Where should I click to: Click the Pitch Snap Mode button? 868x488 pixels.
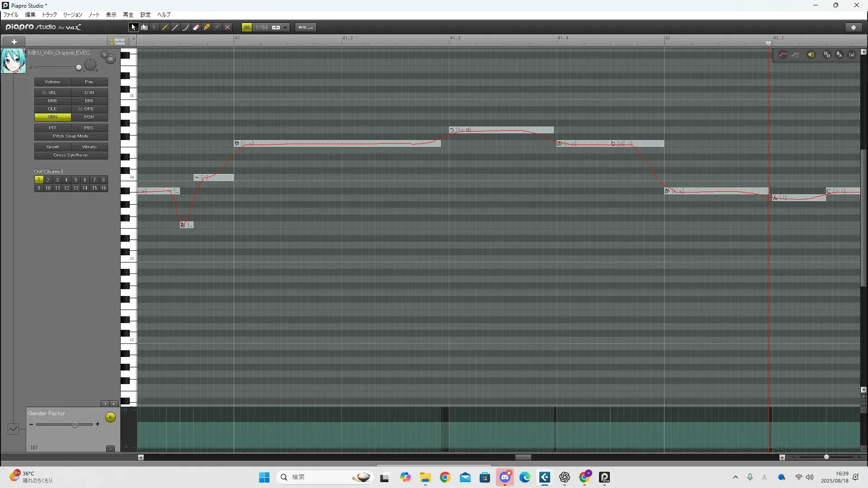tap(71, 136)
